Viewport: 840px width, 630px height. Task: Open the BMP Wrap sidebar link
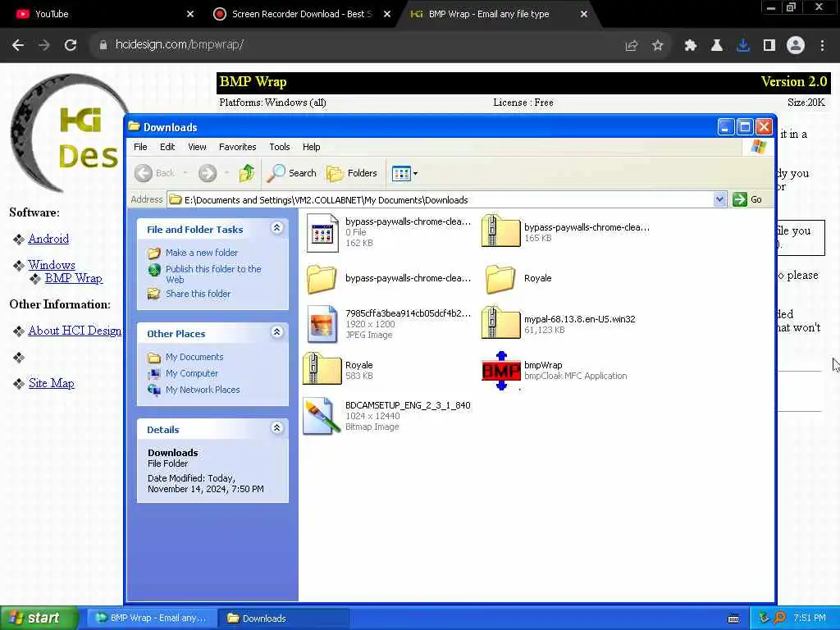coord(73,278)
